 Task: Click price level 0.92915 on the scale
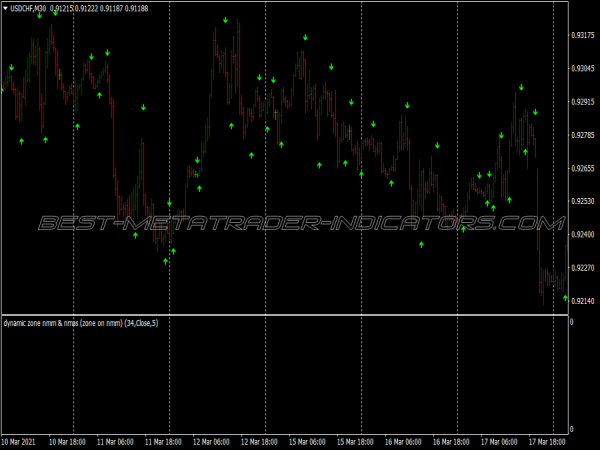tap(583, 102)
